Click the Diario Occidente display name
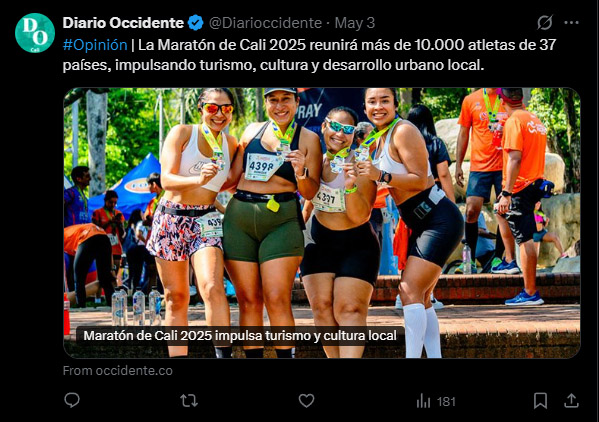Viewport: 599px width, 422px height. 123,23
